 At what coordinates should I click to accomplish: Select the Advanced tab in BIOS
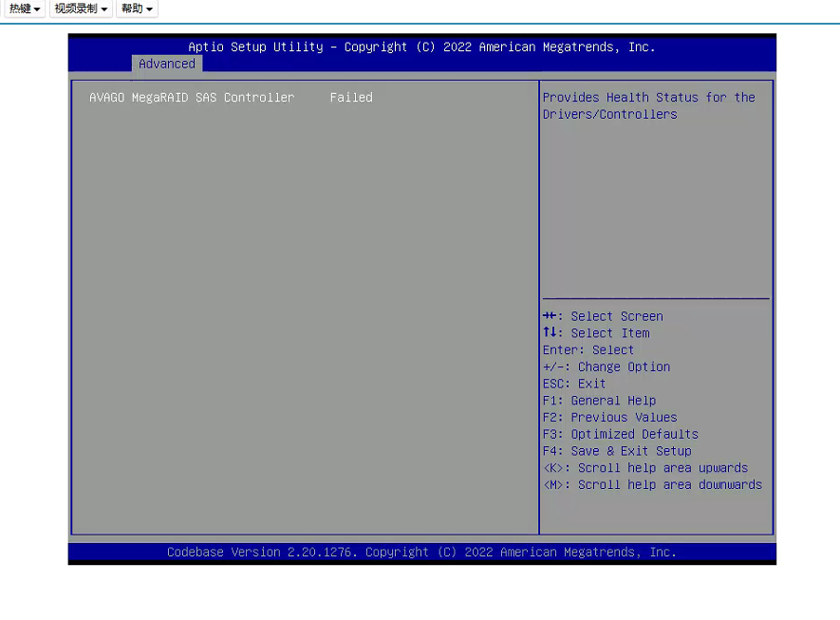167,64
